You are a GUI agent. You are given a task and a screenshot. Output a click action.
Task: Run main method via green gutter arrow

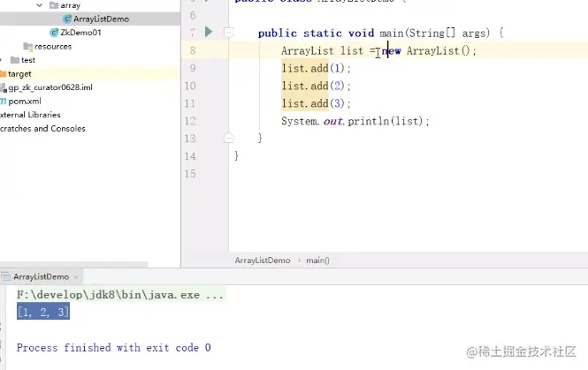209,32
